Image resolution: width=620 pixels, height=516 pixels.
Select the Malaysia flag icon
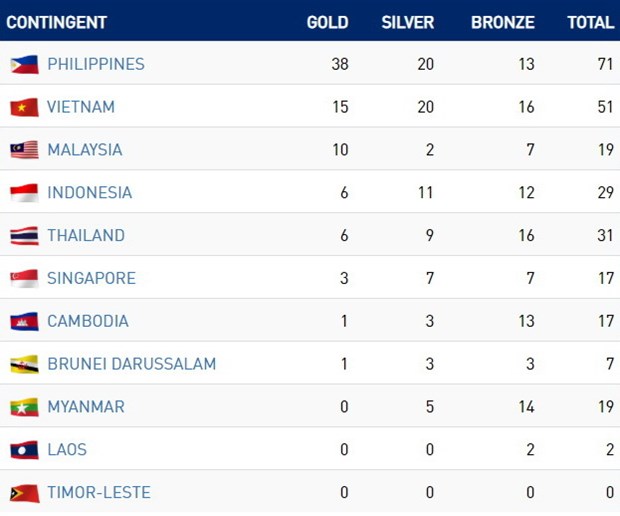click(x=24, y=150)
